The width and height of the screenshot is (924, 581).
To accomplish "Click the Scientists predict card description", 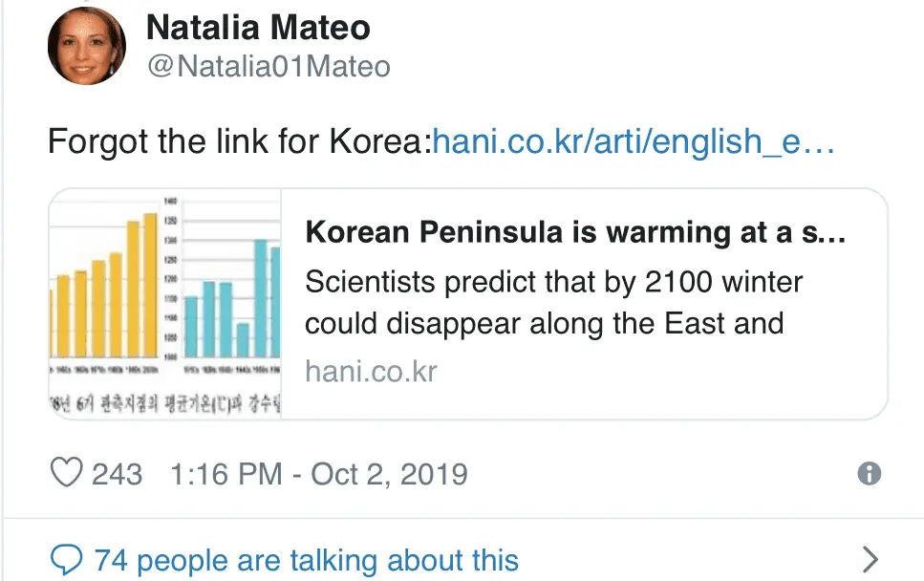I will (554, 303).
